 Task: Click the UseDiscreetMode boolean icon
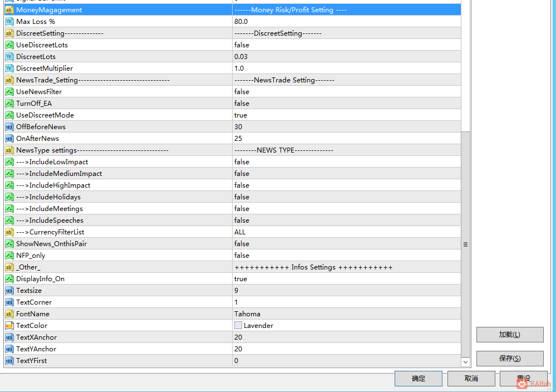pos(9,115)
